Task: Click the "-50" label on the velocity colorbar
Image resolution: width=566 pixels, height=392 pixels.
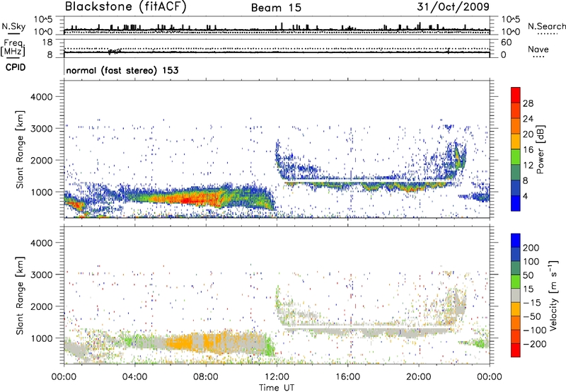Action: 532,316
